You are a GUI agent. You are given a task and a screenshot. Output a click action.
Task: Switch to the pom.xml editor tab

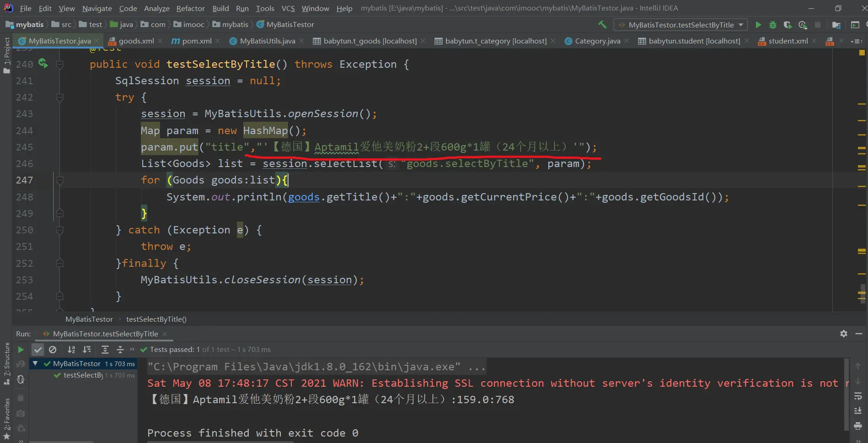196,41
